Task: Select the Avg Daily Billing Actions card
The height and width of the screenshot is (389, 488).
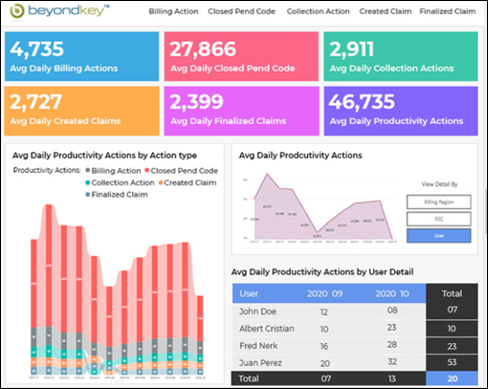Action: click(x=82, y=56)
